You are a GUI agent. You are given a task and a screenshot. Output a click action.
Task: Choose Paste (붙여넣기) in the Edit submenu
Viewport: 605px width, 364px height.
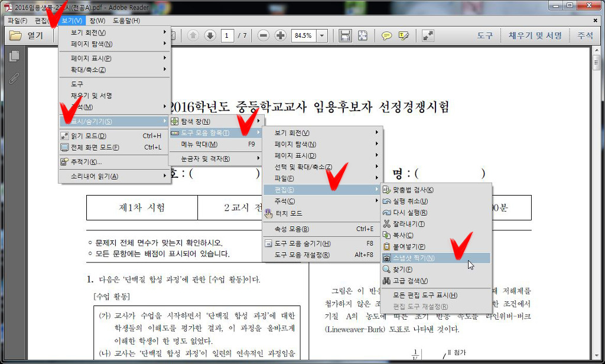[x=436, y=246]
